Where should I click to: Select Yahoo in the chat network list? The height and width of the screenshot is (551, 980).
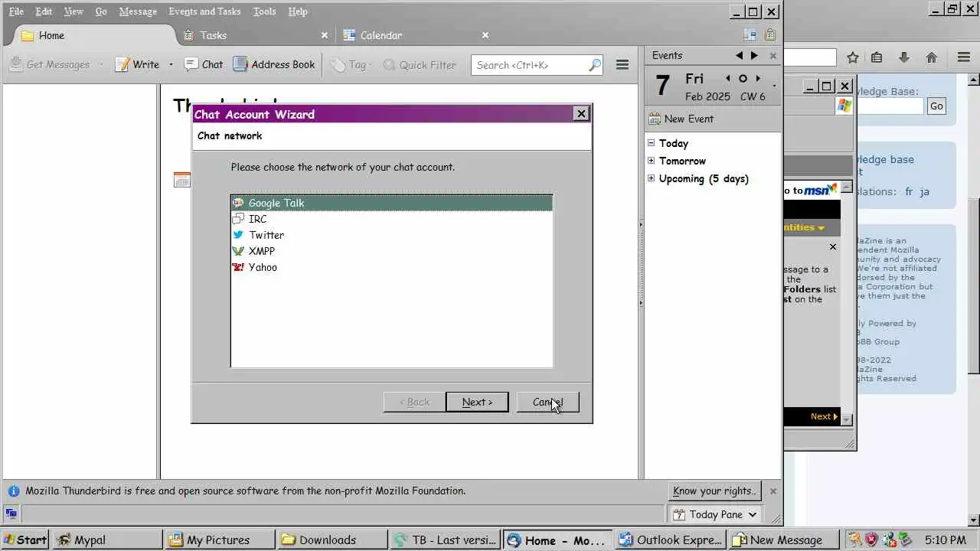click(391, 267)
